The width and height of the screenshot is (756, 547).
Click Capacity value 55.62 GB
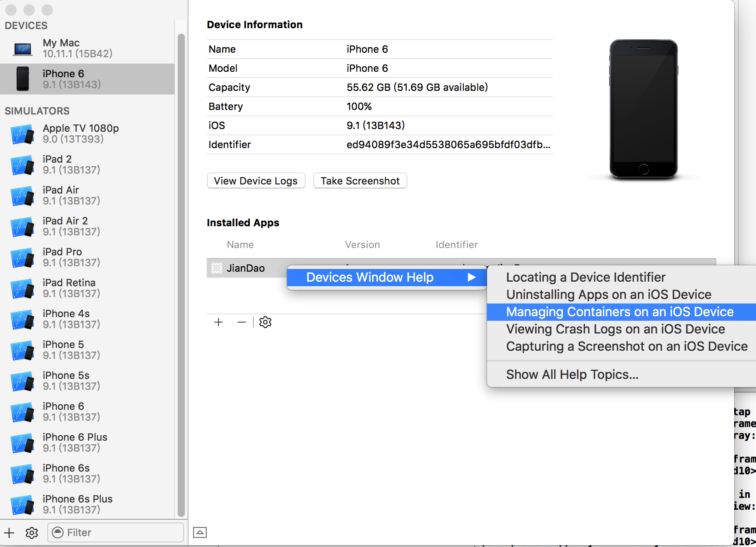[x=417, y=87]
